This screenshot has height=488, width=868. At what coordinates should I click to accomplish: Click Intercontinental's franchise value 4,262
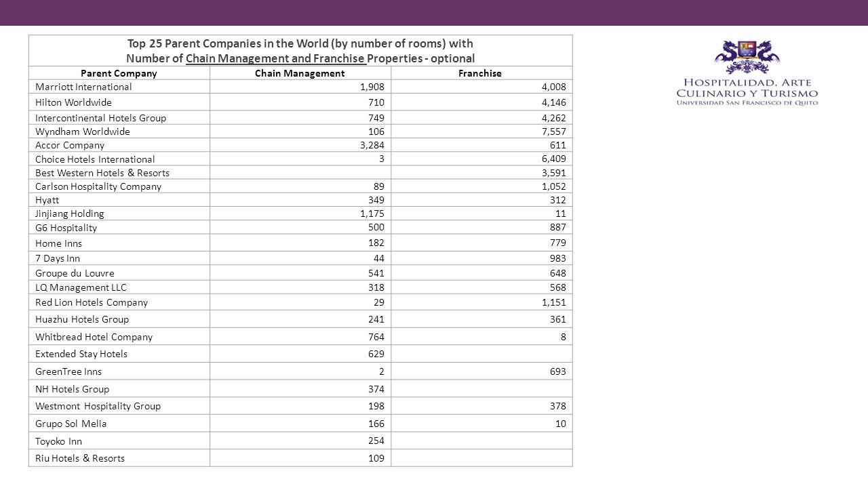[553, 118]
